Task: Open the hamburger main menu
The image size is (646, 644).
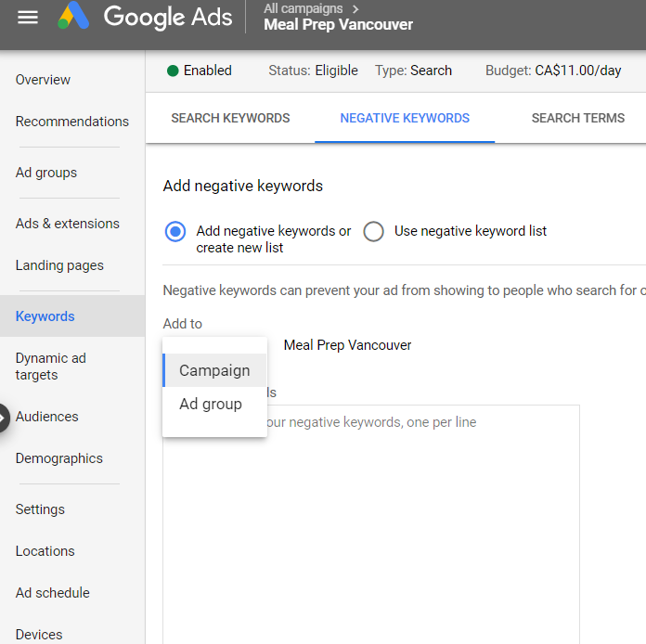Action: point(28,17)
